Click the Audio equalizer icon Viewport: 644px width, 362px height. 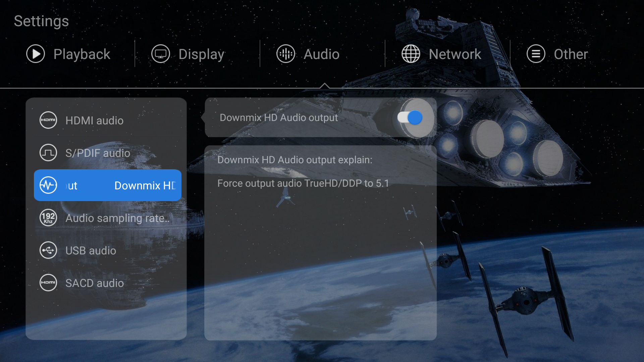[x=286, y=54]
